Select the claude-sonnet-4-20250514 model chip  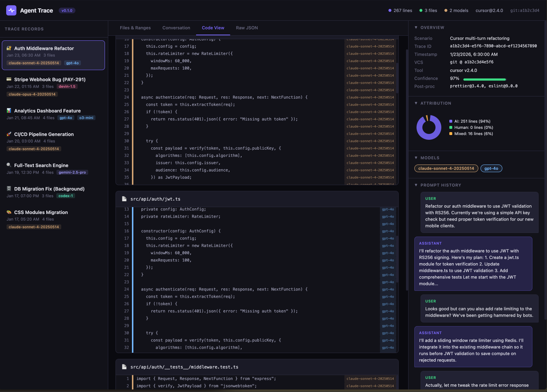coord(446,169)
